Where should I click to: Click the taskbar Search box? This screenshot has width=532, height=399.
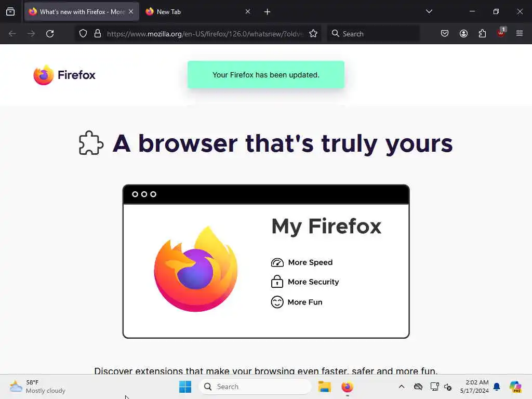point(255,387)
